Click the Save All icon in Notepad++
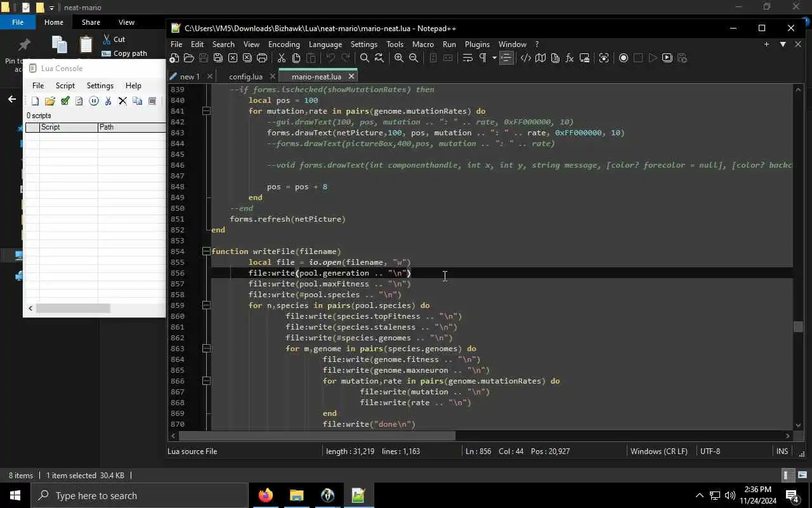Screen dimensions: 812x508 (218, 58)
